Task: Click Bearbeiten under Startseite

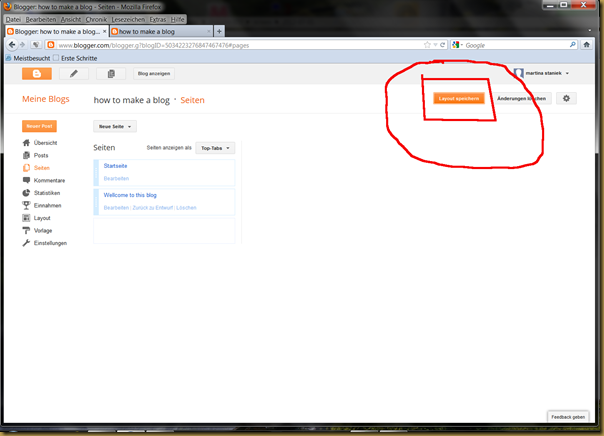Action: coord(116,178)
